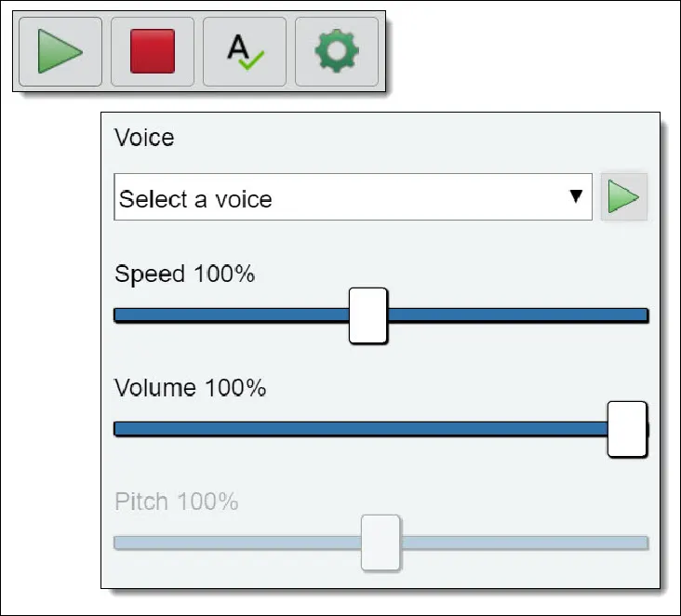Start reading with the green play button
The width and height of the screenshot is (681, 616).
pyautogui.click(x=60, y=52)
